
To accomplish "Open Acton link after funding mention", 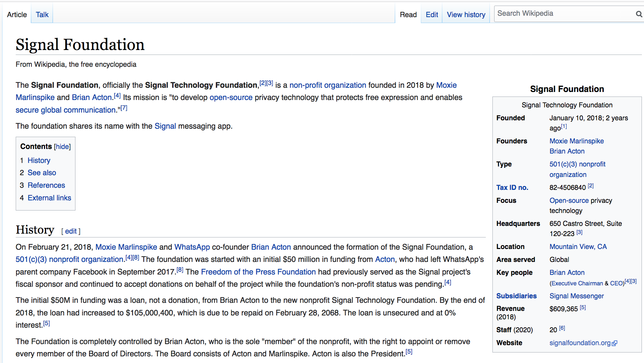I will click(x=385, y=259).
